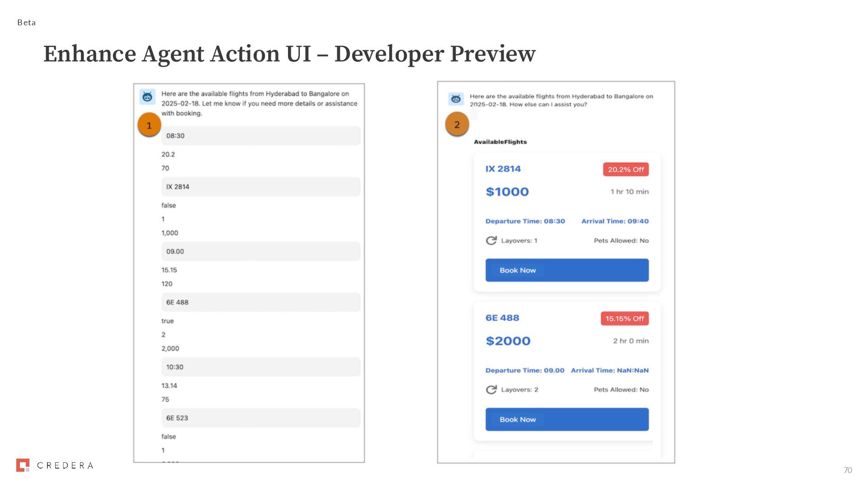Viewport: 868px width, 488px height.
Task: Click the bot avatar icon in right panel
Action: [456, 99]
